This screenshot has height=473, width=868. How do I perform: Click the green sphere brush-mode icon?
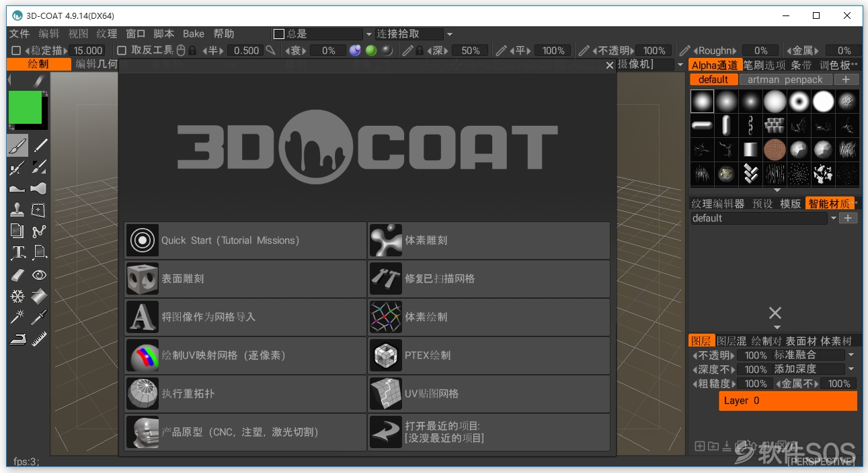click(x=371, y=50)
